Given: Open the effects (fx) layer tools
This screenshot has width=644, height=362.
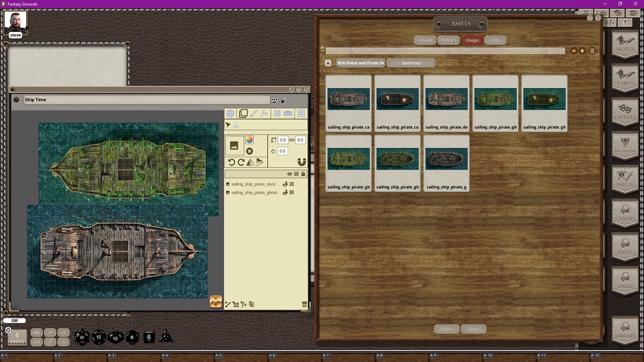Looking at the screenshot, I should [x=265, y=114].
